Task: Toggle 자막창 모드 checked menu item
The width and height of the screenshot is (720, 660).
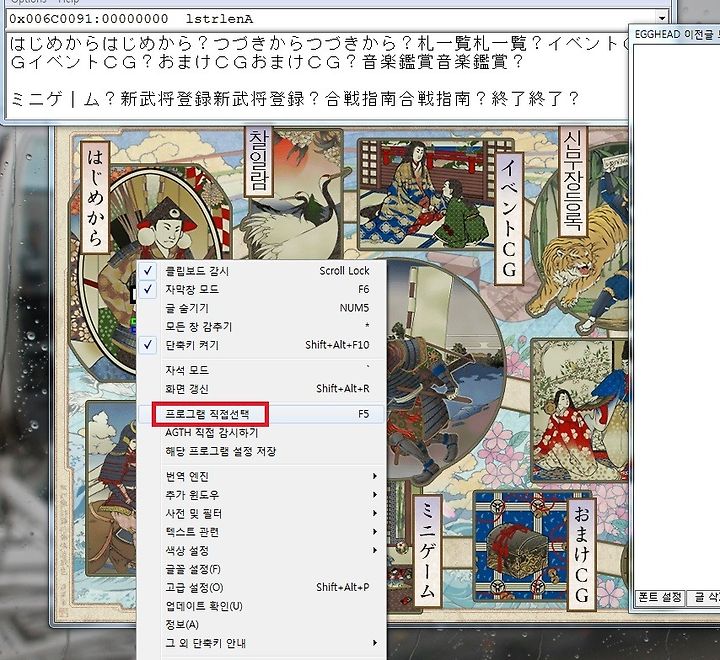Action: (x=261, y=289)
